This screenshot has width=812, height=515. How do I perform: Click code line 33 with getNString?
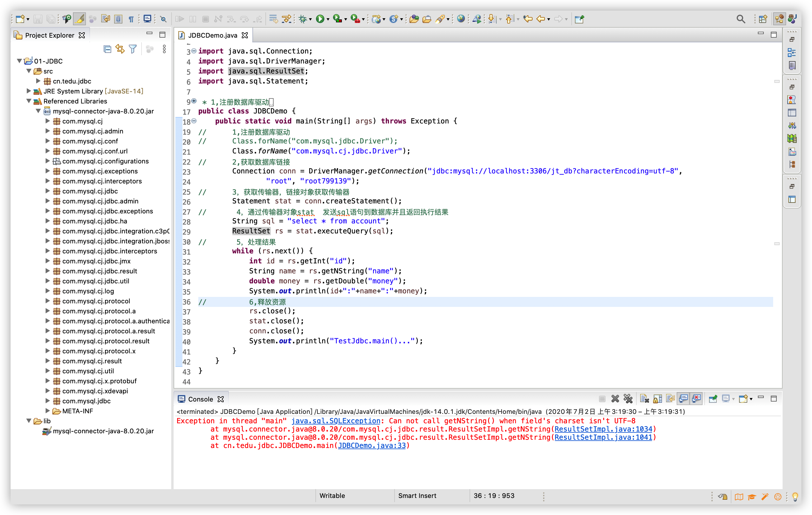pos(325,271)
